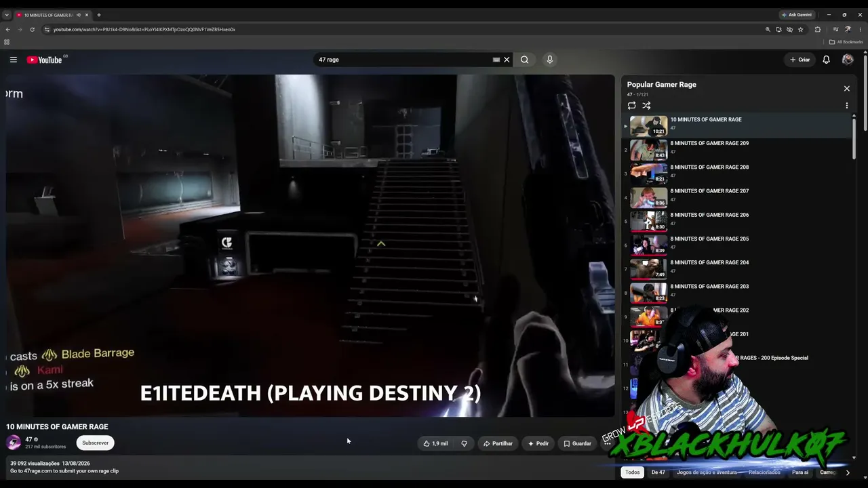
Task: Open the 47 channel name link
Action: click(28, 439)
